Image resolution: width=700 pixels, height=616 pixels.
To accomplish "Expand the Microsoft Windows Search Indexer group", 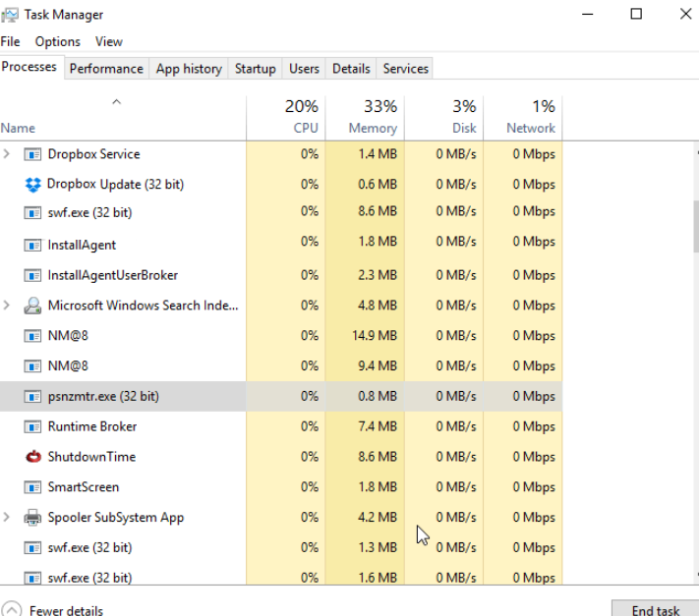I will tap(8, 306).
